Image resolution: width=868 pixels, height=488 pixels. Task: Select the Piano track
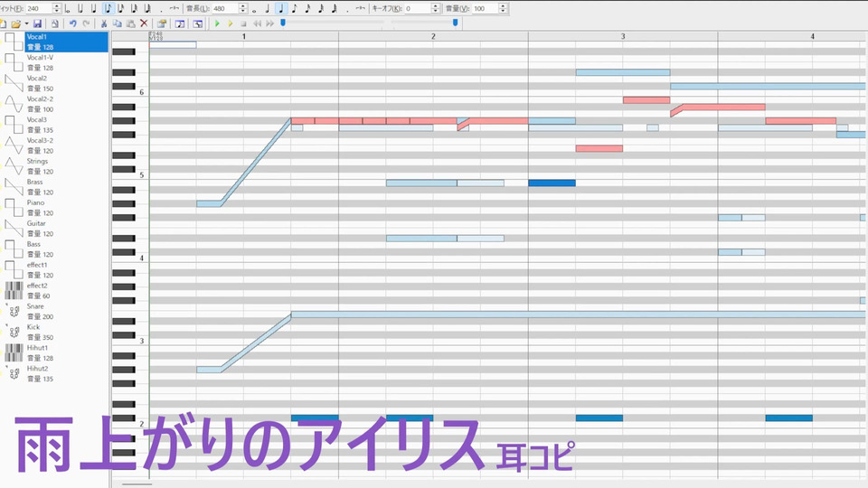coord(66,208)
